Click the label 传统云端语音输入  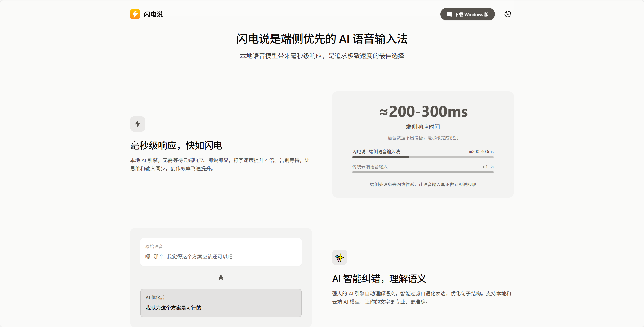point(370,167)
